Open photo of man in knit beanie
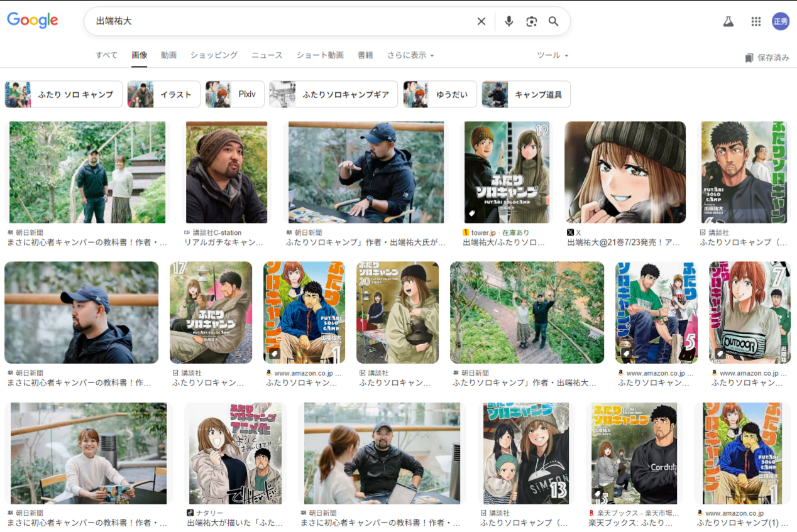The width and height of the screenshot is (797, 532). point(226,172)
